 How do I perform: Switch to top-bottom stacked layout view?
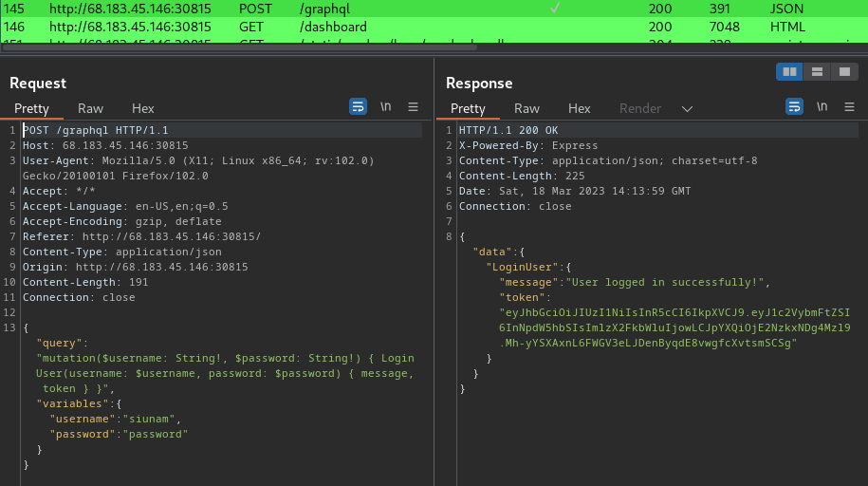(817, 71)
